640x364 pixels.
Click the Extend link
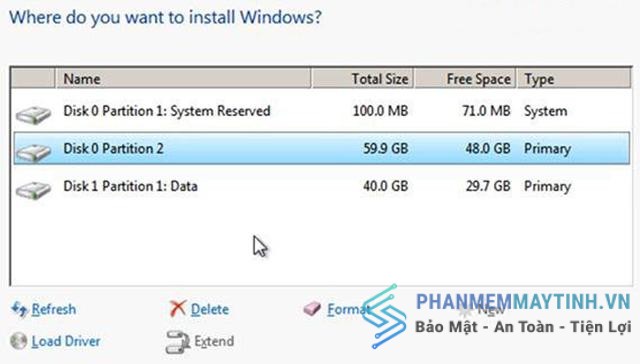tap(214, 341)
